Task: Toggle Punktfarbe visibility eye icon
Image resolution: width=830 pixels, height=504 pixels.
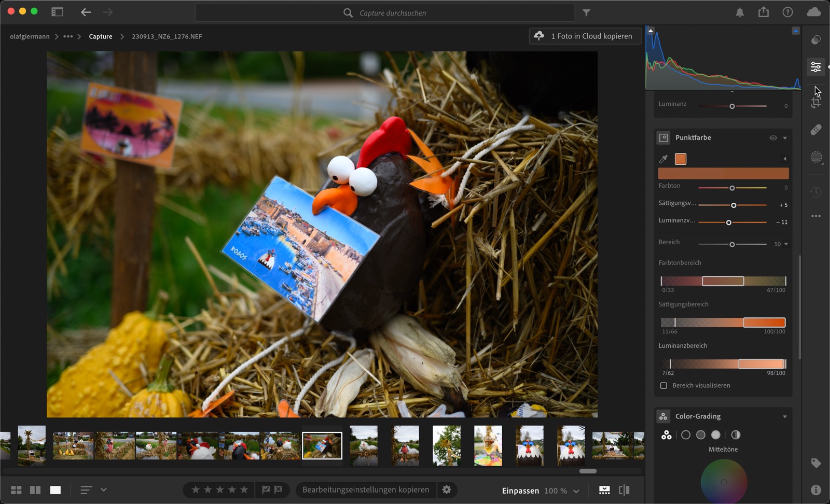Action: (773, 138)
